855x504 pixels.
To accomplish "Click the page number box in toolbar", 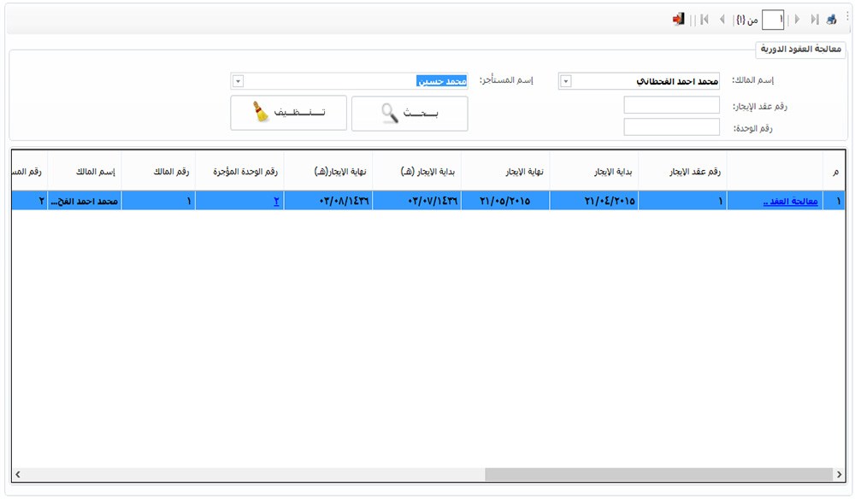I will click(772, 19).
